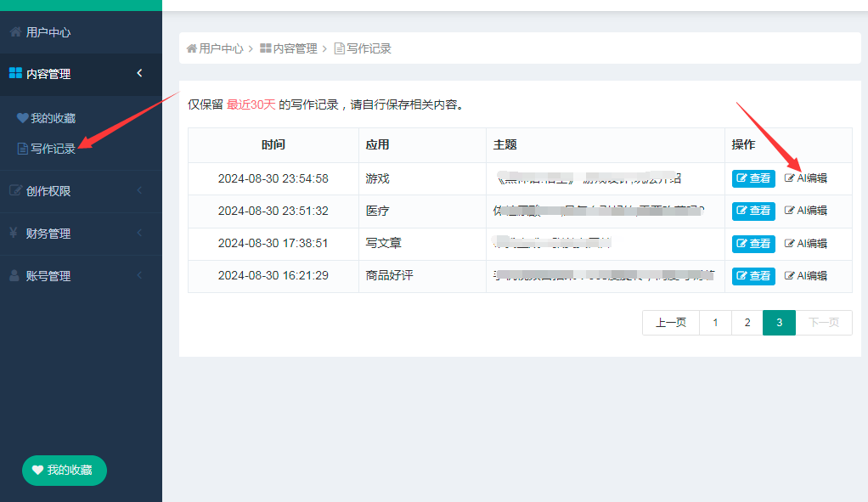Expand the 账号管理 menu arrow
Viewport: 868px width, 502px height.
[139, 276]
